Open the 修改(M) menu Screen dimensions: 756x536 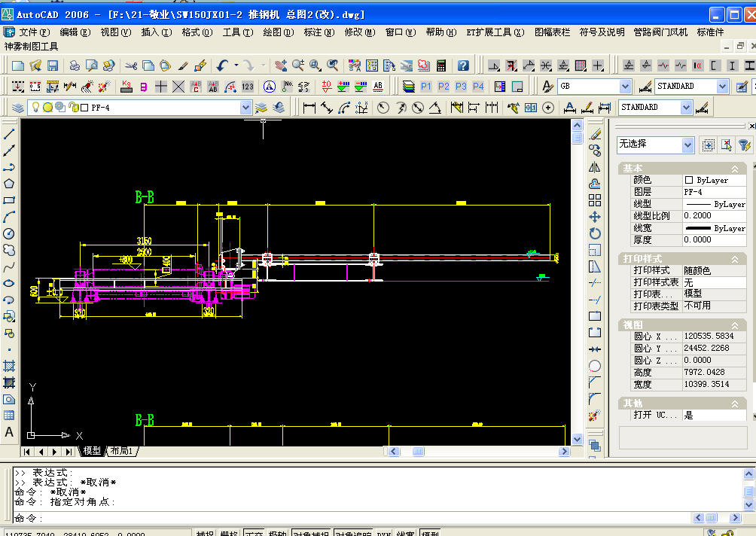360,32
